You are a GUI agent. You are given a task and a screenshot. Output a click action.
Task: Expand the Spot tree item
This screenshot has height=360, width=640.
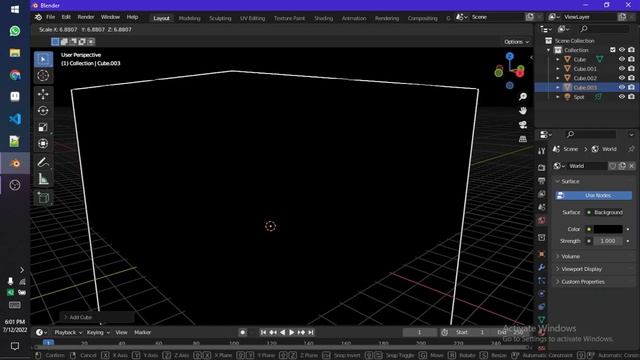click(558, 97)
